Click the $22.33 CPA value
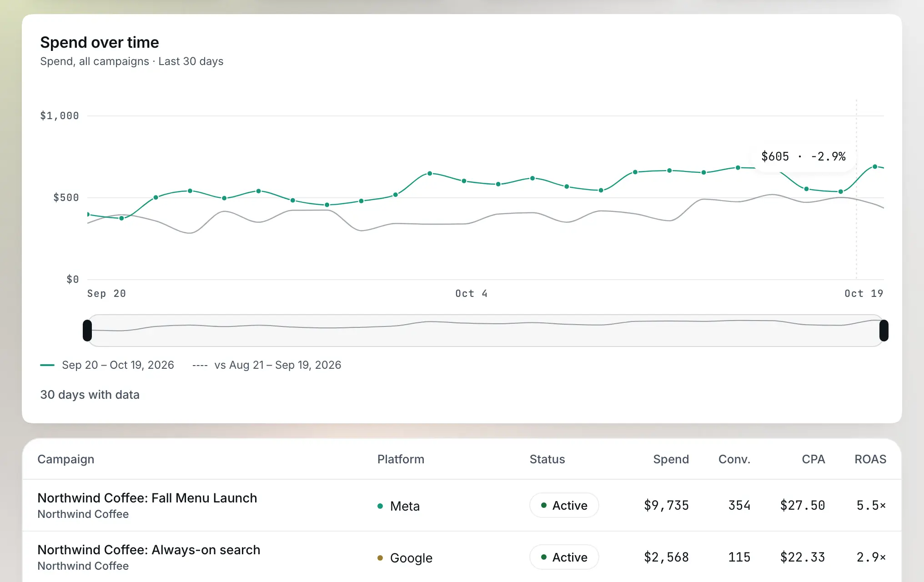 tap(803, 557)
